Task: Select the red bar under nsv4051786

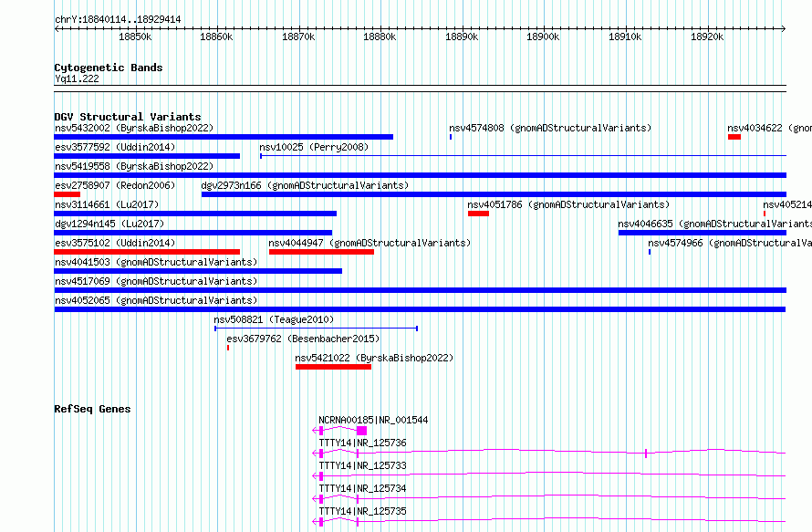Action: tap(478, 214)
